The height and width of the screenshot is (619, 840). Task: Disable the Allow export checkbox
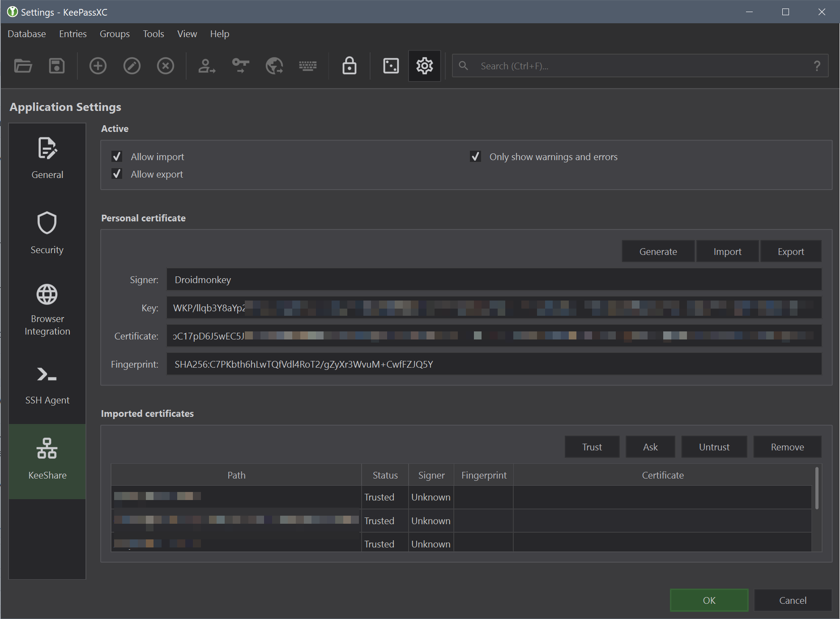(117, 174)
